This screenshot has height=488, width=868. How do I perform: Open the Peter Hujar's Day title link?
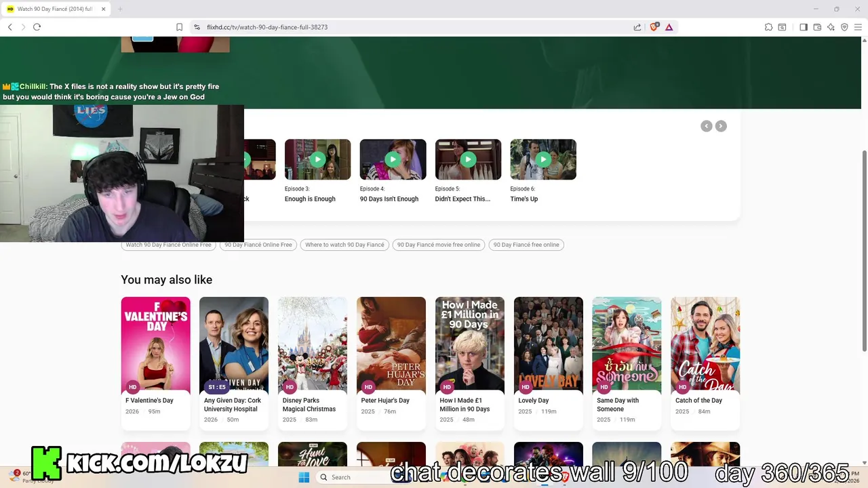385,401
